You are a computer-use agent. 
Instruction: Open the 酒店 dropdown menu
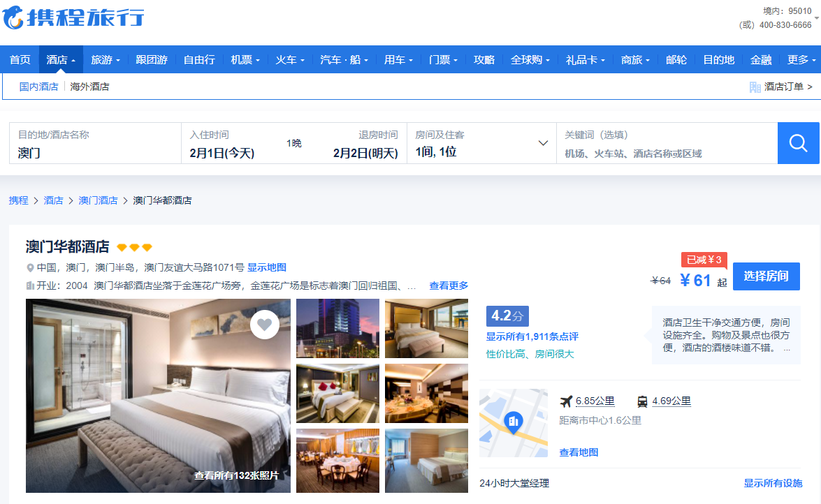click(x=61, y=59)
